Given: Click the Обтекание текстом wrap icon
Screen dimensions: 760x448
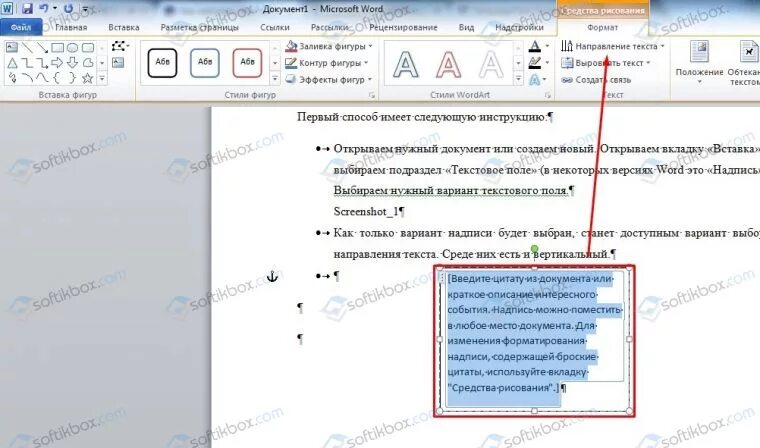Looking at the screenshot, I should click(x=749, y=52).
